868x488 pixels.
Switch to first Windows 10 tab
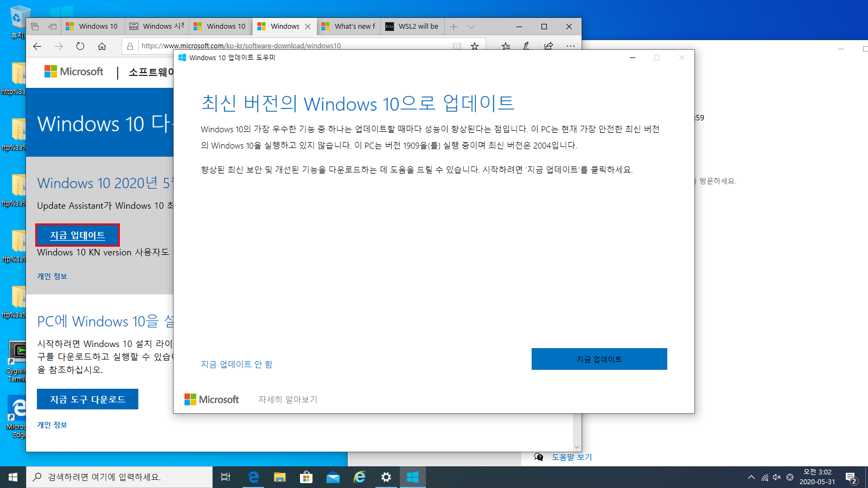coord(93,26)
